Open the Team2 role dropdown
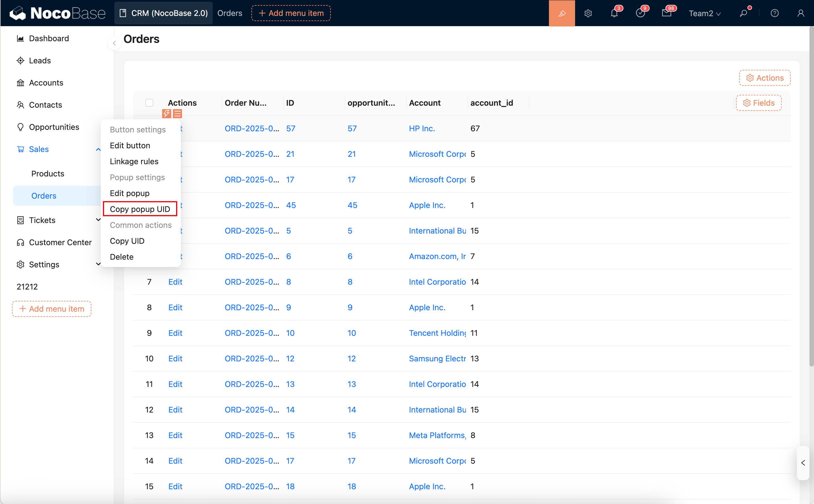 pyautogui.click(x=704, y=13)
